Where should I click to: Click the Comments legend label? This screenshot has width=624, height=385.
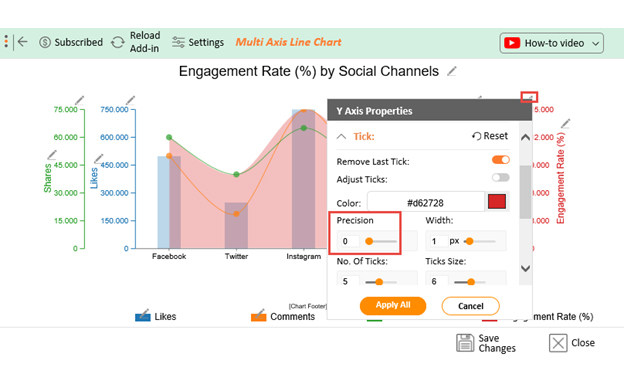point(292,317)
